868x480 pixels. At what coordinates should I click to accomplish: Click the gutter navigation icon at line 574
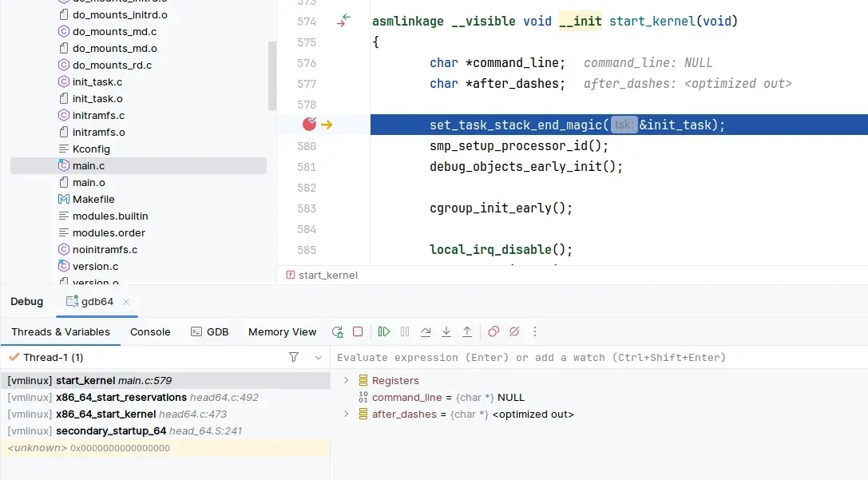[x=344, y=21]
